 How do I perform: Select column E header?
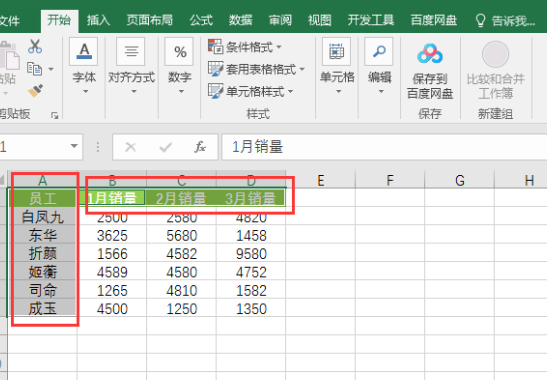pyautogui.click(x=321, y=180)
